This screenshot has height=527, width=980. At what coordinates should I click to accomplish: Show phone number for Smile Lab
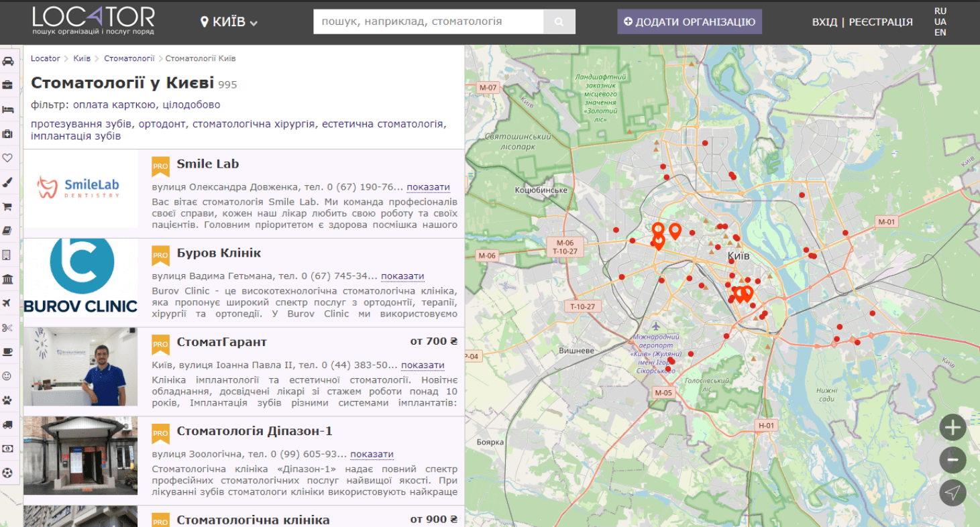(428, 187)
